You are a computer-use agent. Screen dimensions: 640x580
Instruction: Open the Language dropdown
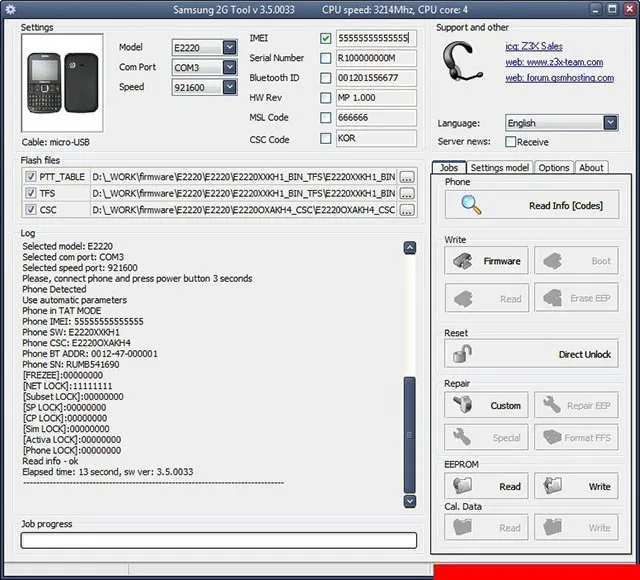pyautogui.click(x=610, y=123)
